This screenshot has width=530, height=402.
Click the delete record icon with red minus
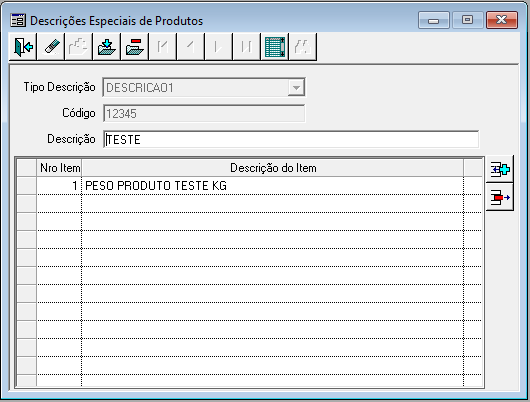point(135,47)
